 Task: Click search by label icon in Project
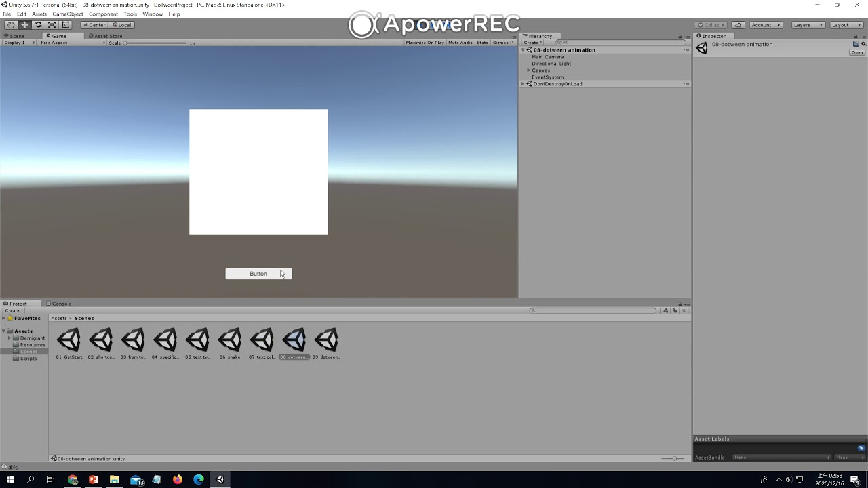point(675,310)
